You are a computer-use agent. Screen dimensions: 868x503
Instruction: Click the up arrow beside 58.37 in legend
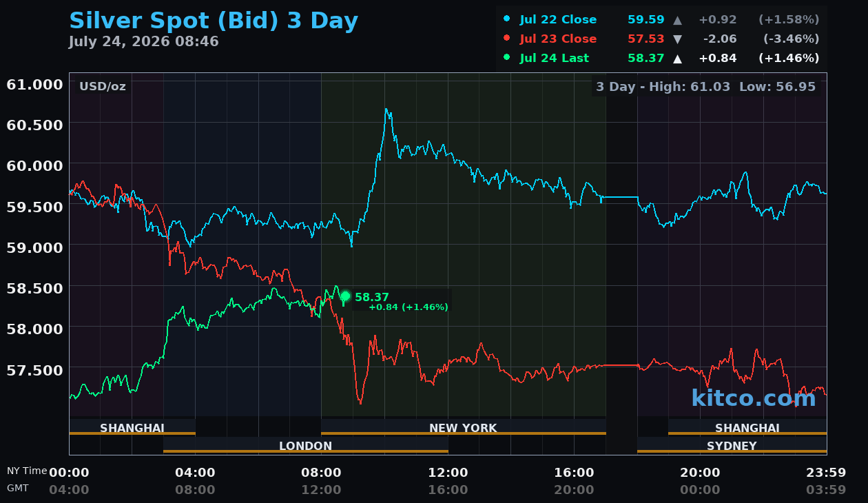(678, 59)
